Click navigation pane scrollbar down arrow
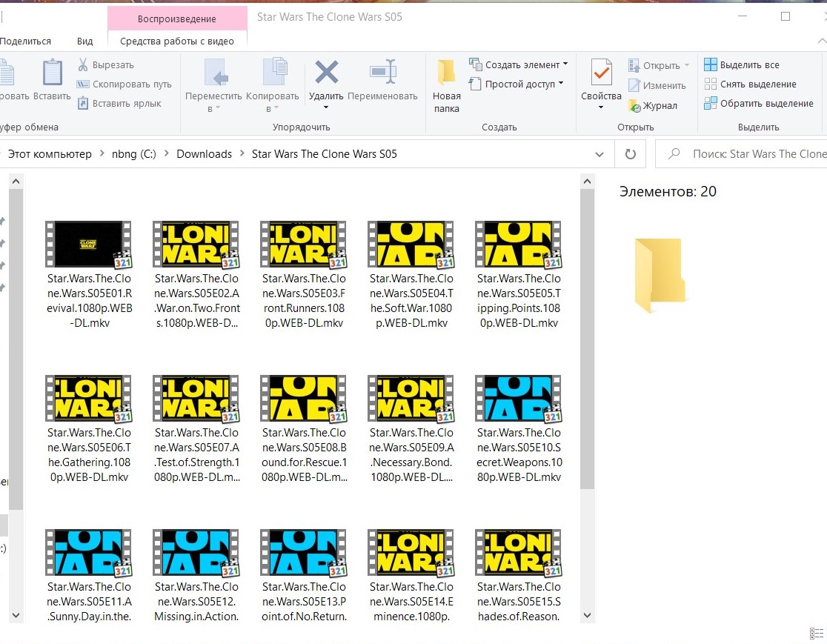Viewport: 827px width, 644px height. [x=16, y=615]
